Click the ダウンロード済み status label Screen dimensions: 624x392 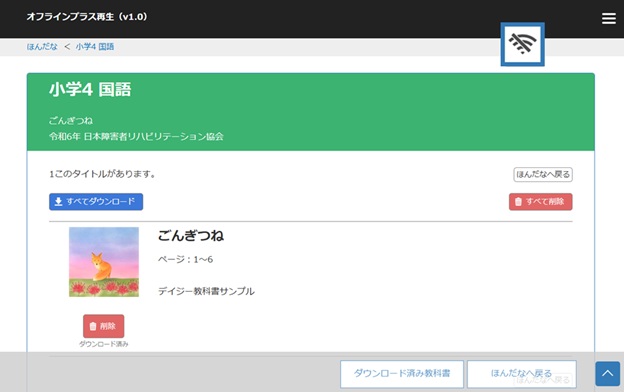[x=103, y=344]
